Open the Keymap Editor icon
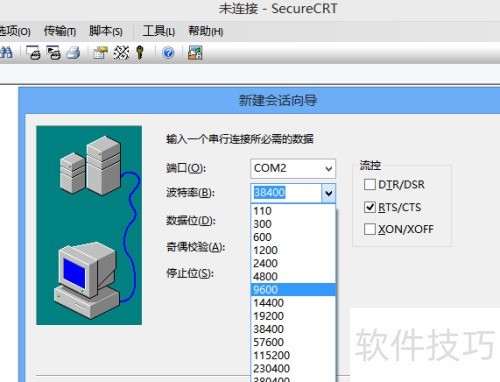 121,53
